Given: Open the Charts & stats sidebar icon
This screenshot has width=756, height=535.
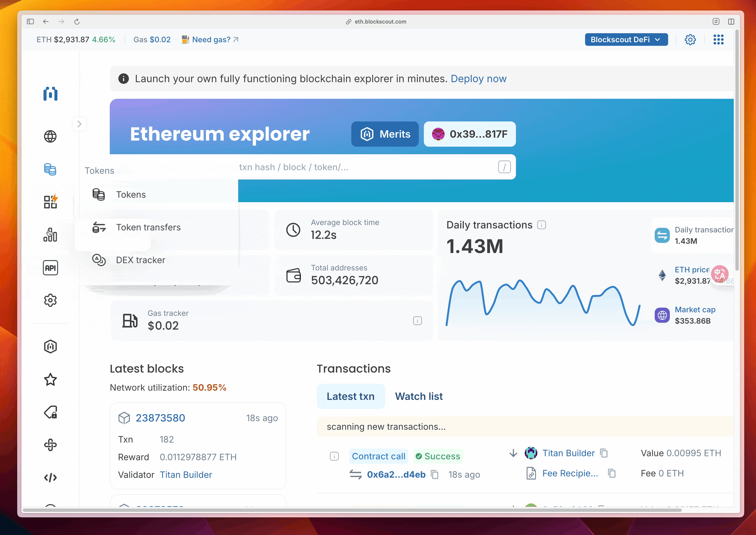Looking at the screenshot, I should [50, 235].
